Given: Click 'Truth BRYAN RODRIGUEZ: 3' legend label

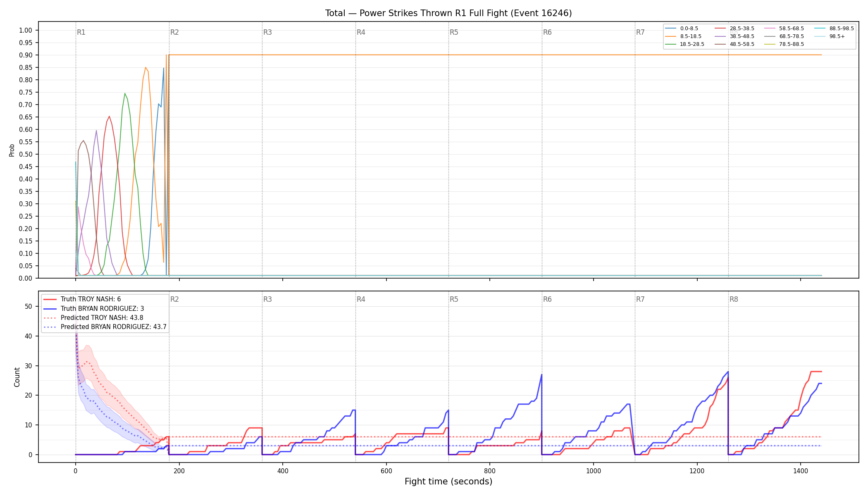Looking at the screenshot, I should point(102,309).
